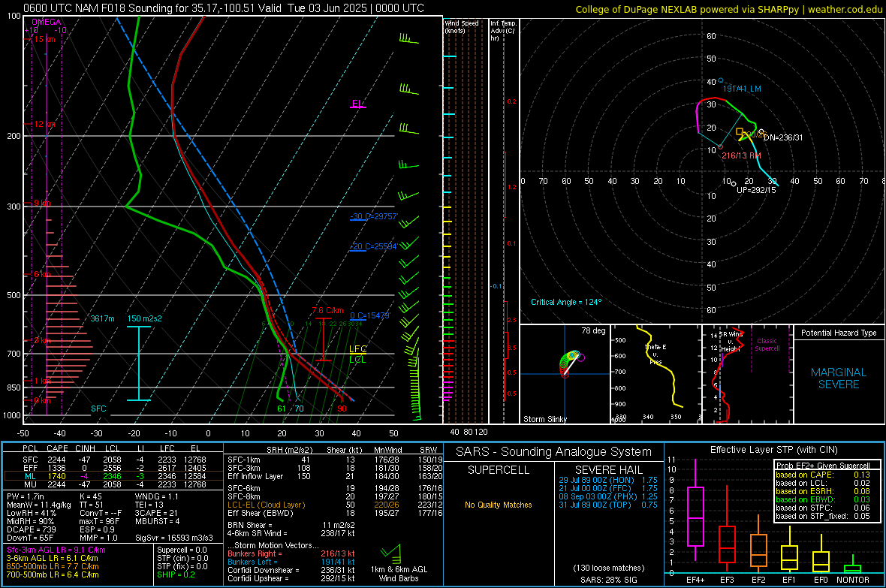Image resolution: width=886 pixels, height=588 pixels.
Task: Click the Eff Inflow Layer row
Action: [x=336, y=476]
